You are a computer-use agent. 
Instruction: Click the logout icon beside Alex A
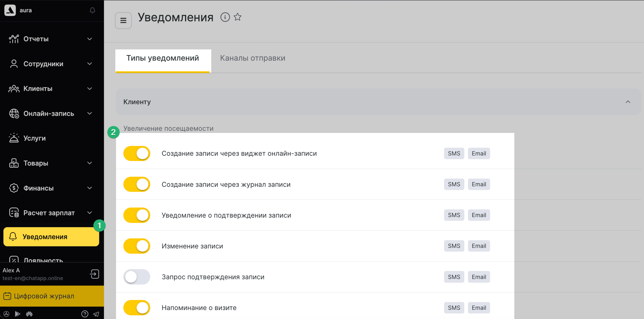tap(95, 274)
